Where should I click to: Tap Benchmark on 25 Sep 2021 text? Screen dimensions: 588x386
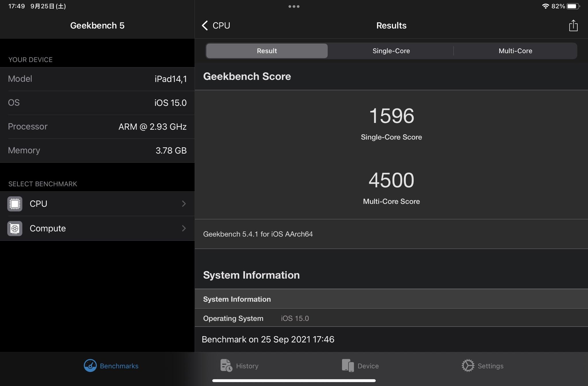click(x=268, y=339)
